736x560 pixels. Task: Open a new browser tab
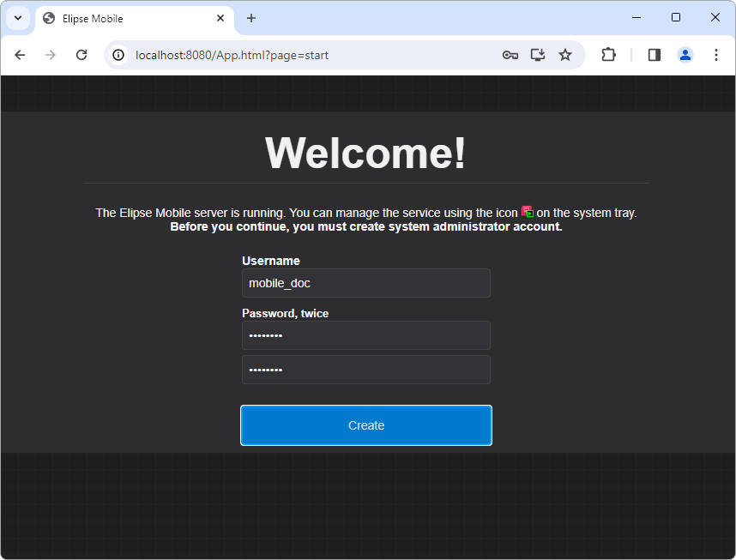[251, 18]
